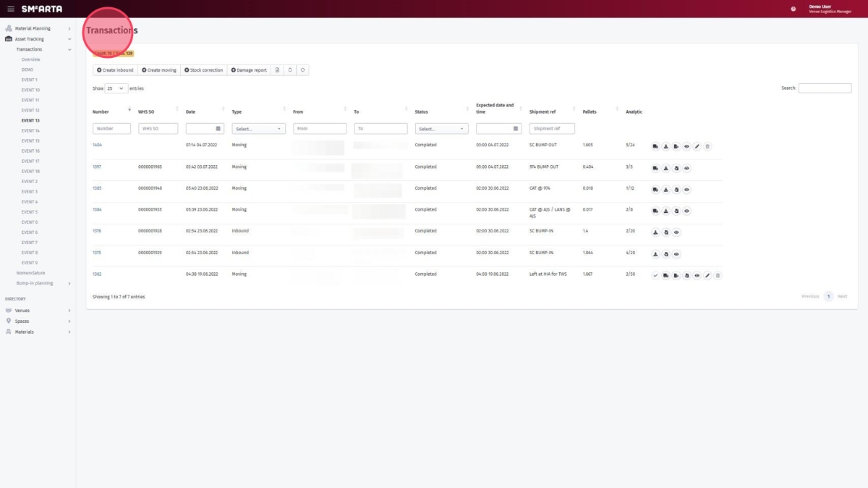Open the Status filter Select dropdown
The image size is (868, 488).
click(x=441, y=129)
